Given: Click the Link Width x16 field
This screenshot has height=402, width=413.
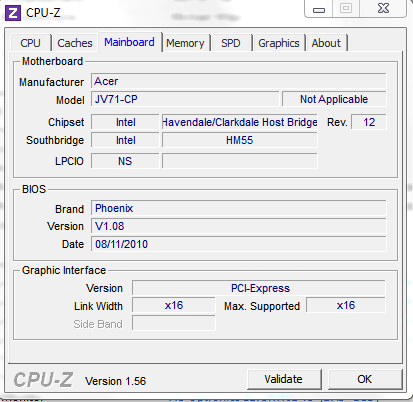Looking at the screenshot, I should pyautogui.click(x=174, y=305).
